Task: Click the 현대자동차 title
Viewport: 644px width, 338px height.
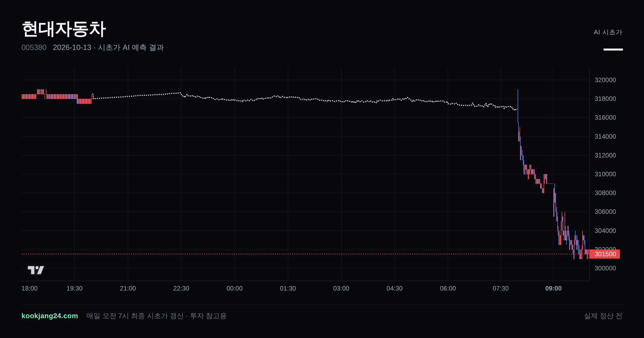Action: (64, 29)
